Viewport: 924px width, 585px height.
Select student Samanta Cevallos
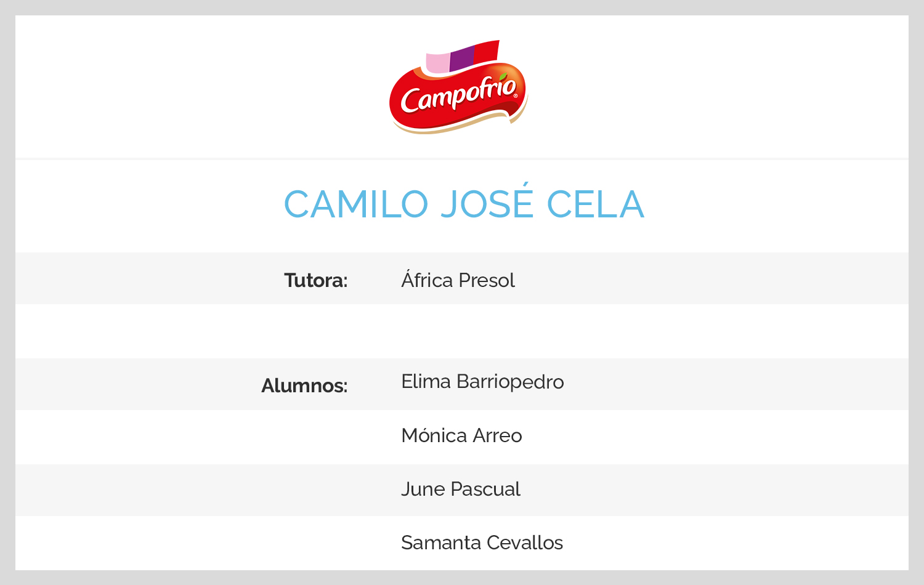(482, 543)
